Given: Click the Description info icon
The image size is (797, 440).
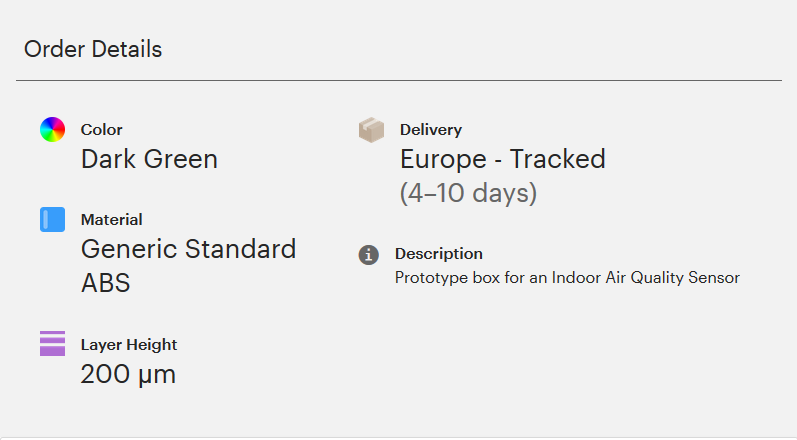Looking at the screenshot, I should tap(368, 254).
